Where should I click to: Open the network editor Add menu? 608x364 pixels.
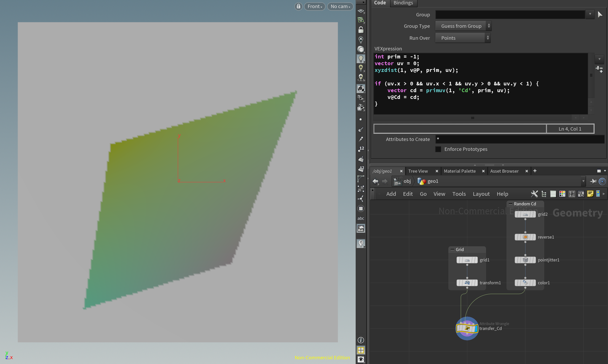tap(391, 194)
